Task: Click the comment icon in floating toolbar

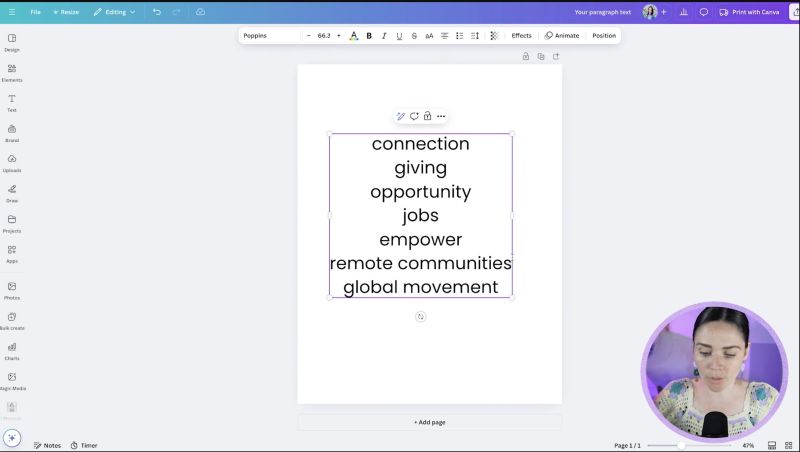Action: click(414, 116)
